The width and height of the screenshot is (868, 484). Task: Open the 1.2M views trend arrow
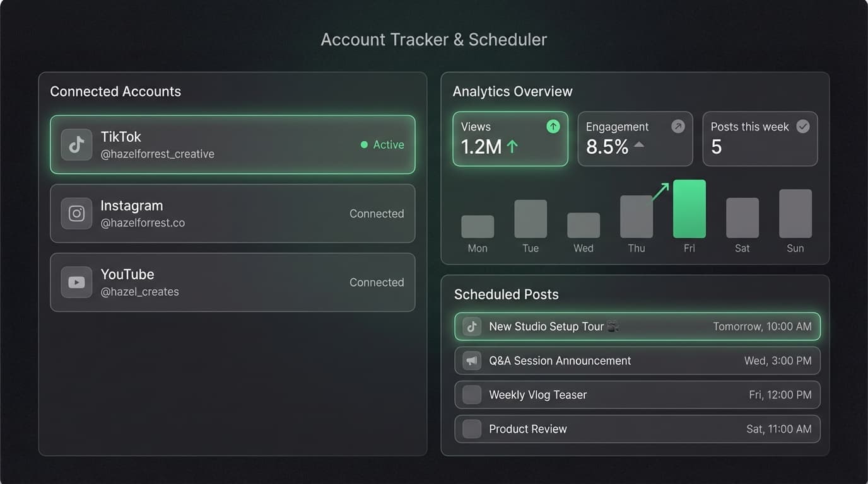click(x=512, y=147)
